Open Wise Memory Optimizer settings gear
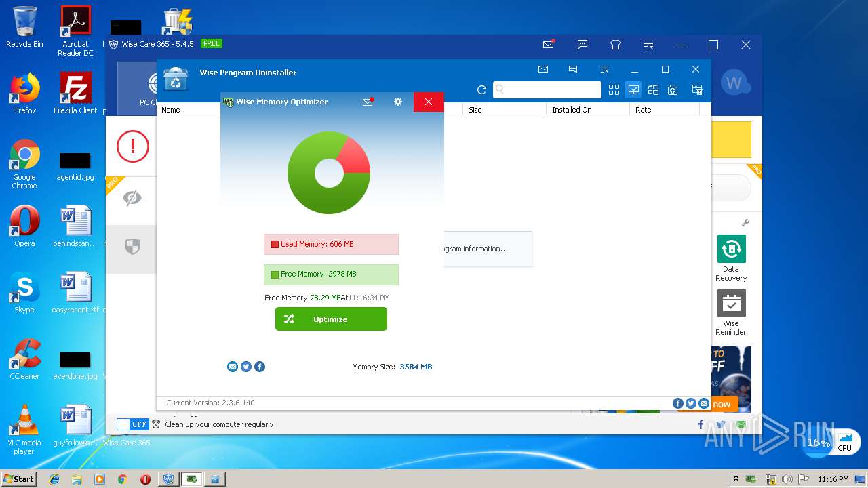Screen dimensions: 868x488 [x=398, y=102]
